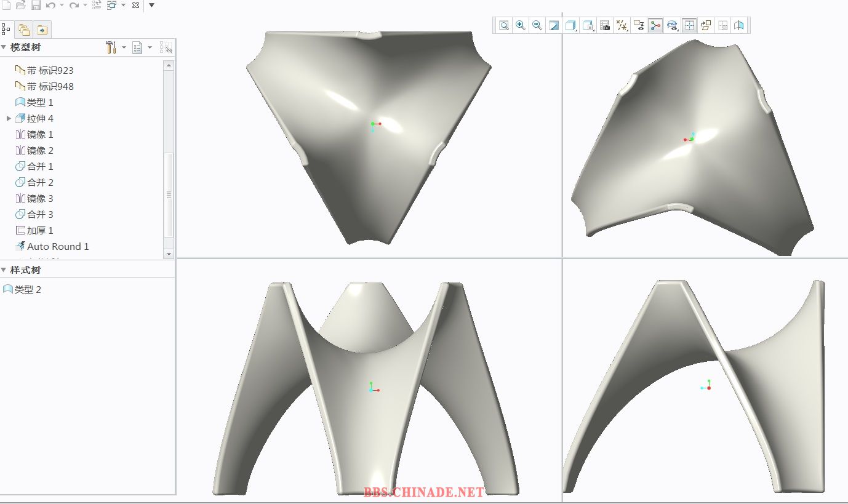Select the 镜像 2 mirror feature
This screenshot has height=504, width=848.
coord(34,150)
